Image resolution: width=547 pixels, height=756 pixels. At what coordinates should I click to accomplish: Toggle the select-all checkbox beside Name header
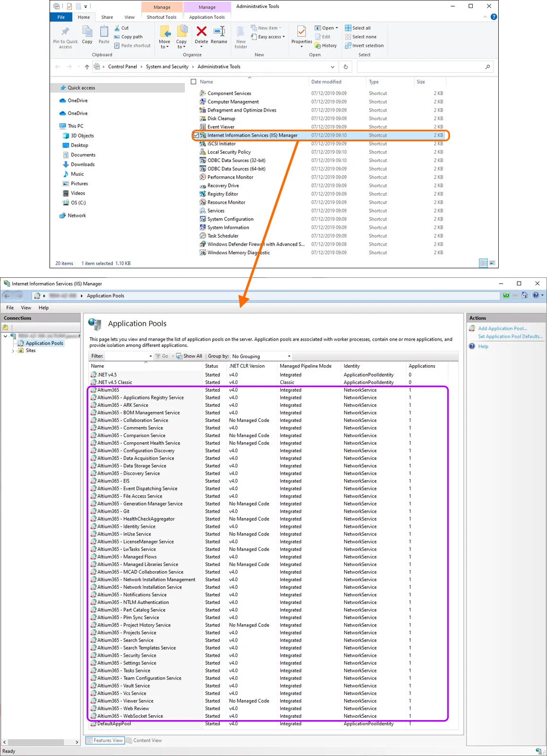coord(193,82)
